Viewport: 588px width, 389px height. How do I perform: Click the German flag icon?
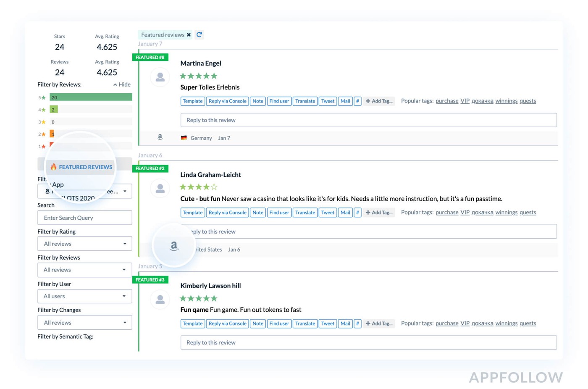(x=184, y=138)
